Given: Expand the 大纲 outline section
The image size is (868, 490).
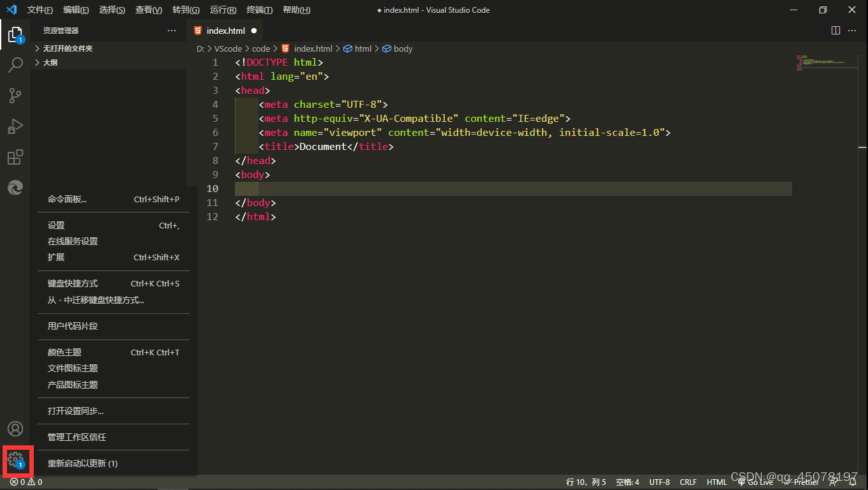Looking at the screenshot, I should (108, 63).
